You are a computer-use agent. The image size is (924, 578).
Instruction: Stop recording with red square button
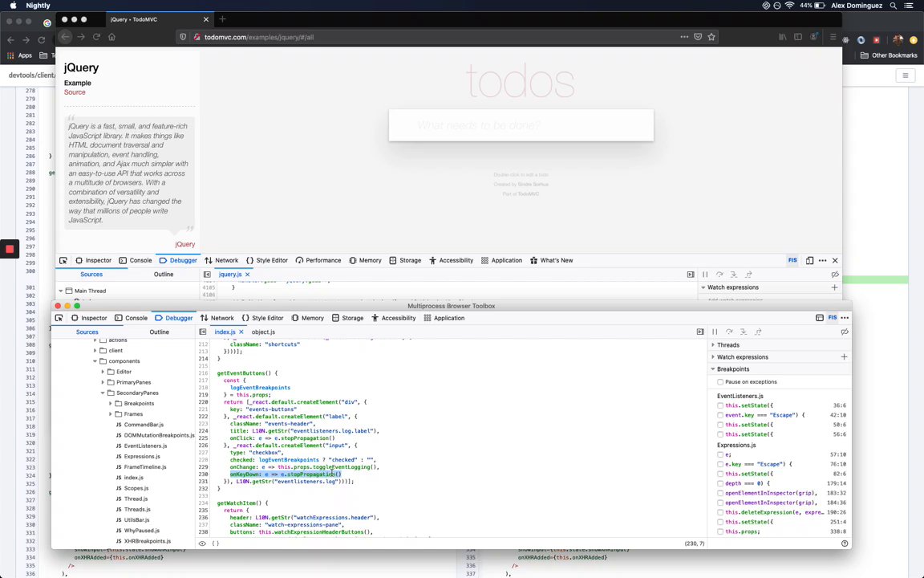pyautogui.click(x=10, y=250)
